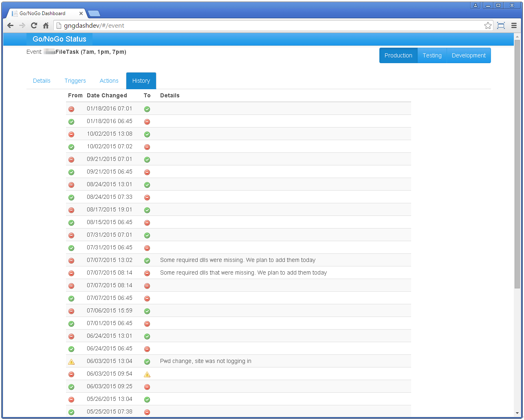
Task: Open the Details tab
Action: point(42,81)
